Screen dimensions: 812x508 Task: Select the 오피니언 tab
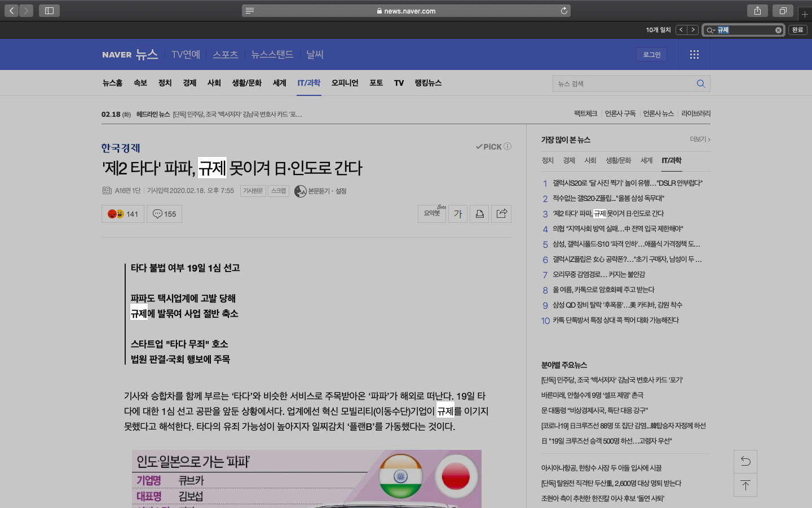point(345,83)
